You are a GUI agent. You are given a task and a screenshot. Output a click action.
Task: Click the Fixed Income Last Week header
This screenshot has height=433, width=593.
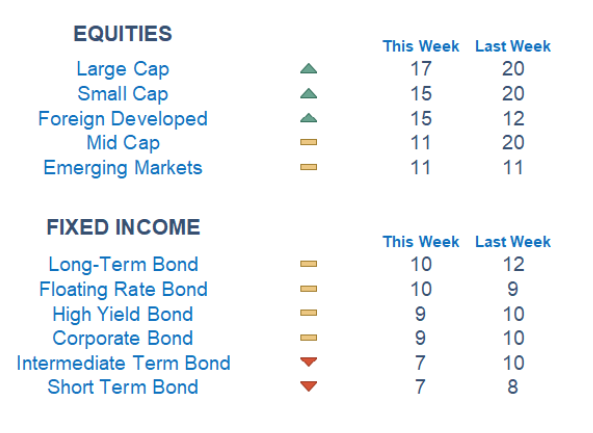pos(513,242)
